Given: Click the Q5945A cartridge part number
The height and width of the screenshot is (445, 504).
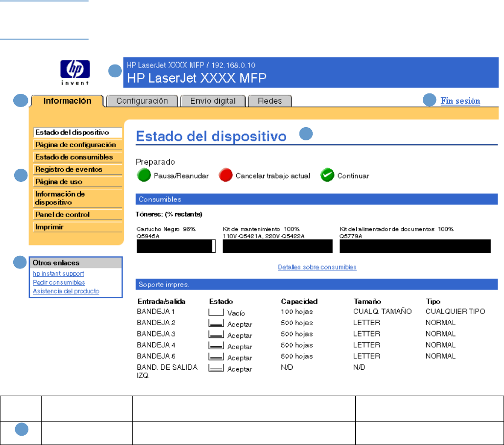Looking at the screenshot, I should pyautogui.click(x=148, y=236).
